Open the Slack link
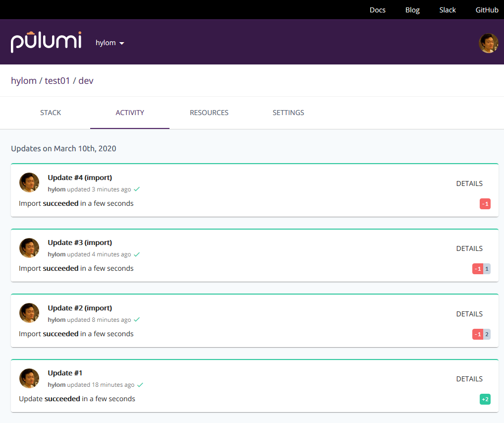 tap(448, 10)
